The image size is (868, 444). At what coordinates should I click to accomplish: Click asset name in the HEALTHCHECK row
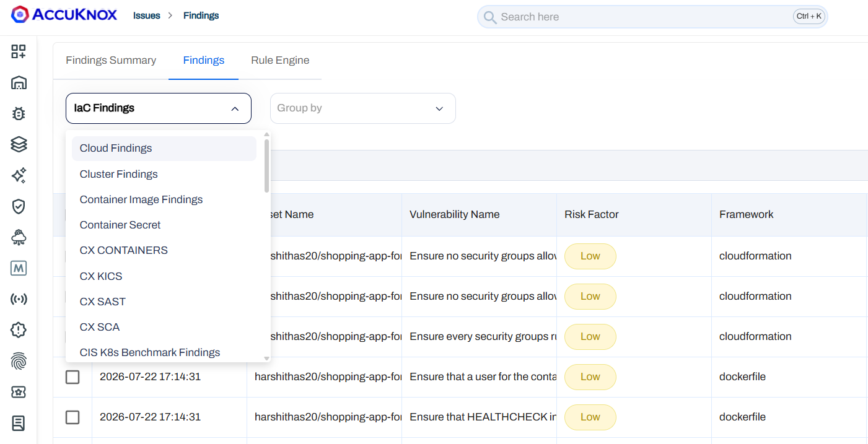pos(328,417)
